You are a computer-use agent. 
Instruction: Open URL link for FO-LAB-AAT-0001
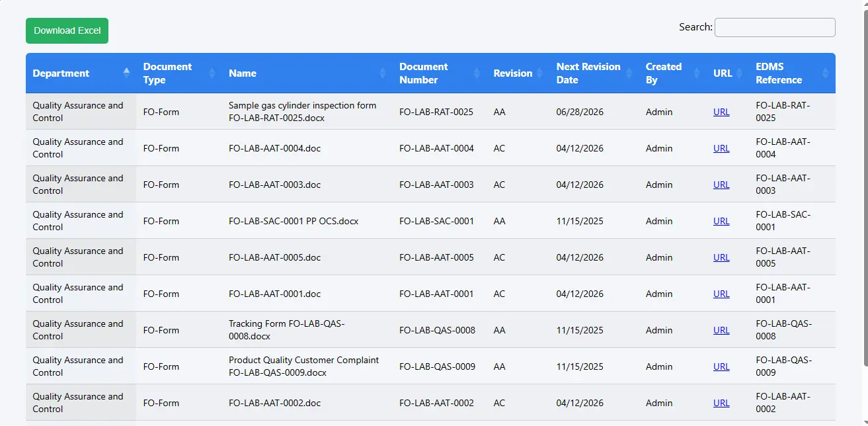[x=721, y=294]
